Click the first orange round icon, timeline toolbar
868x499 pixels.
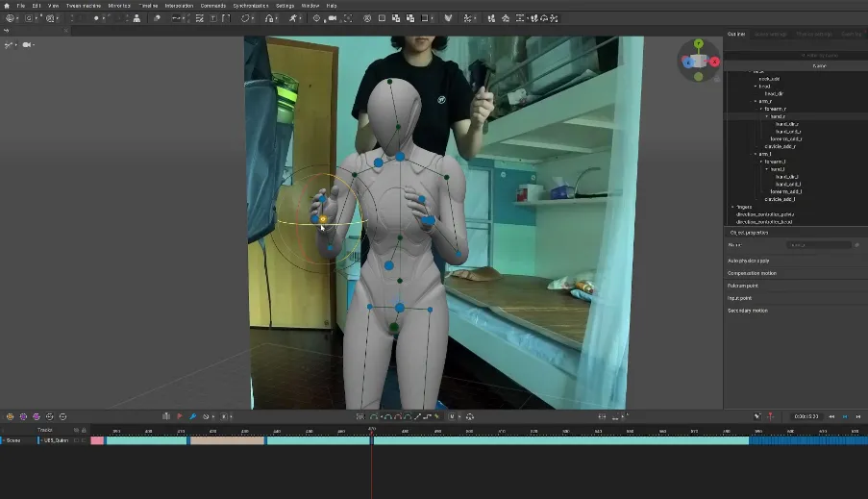point(10,416)
